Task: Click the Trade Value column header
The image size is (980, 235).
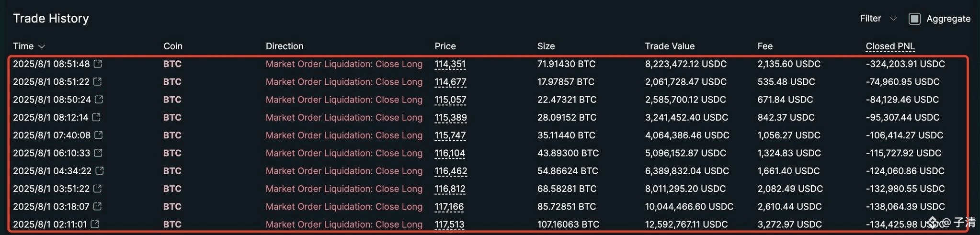Action: click(670, 46)
